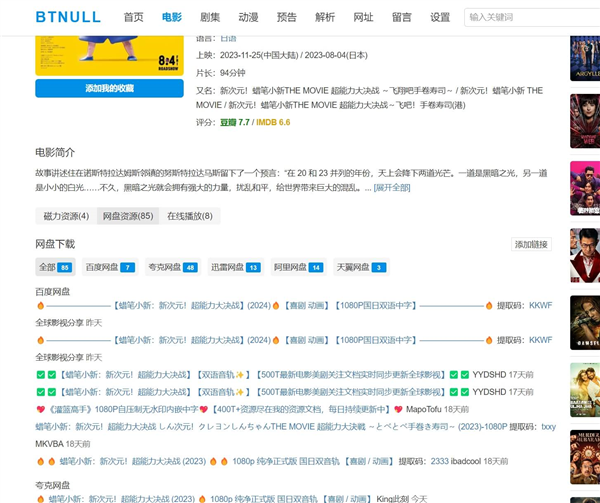Click the fire icon beside the first 百度网盘 link
Image resolution: width=600 pixels, height=503 pixels.
pos(41,306)
